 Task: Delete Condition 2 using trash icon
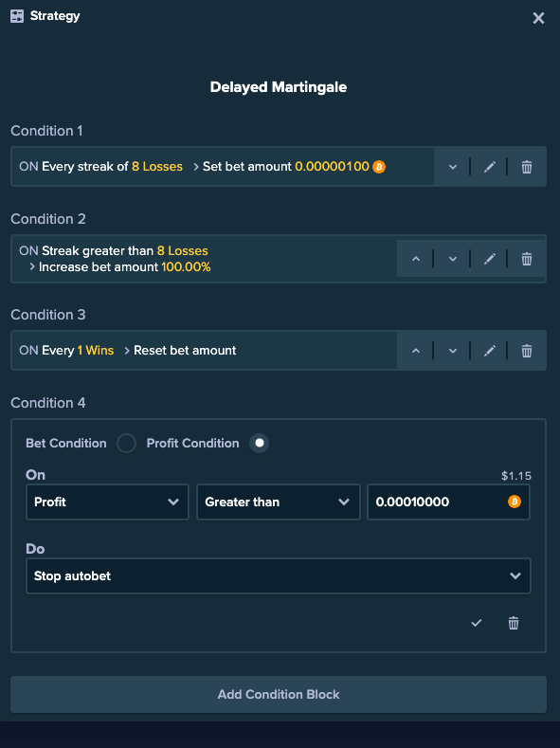[527, 259]
